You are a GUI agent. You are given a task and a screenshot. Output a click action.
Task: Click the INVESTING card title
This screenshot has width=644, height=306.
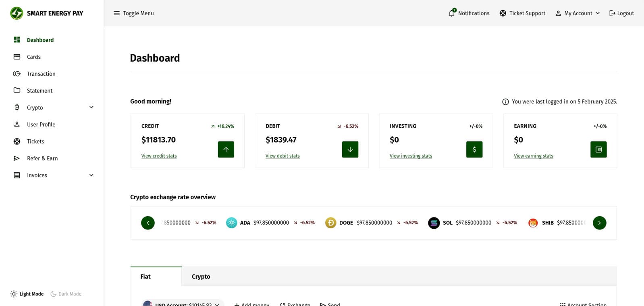tap(403, 126)
